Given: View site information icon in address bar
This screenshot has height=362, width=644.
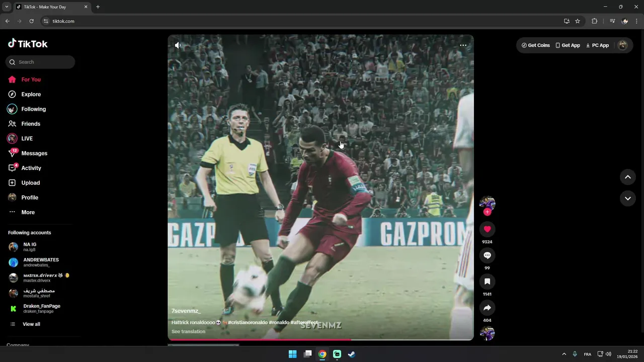Looking at the screenshot, I should pyautogui.click(x=46, y=21).
